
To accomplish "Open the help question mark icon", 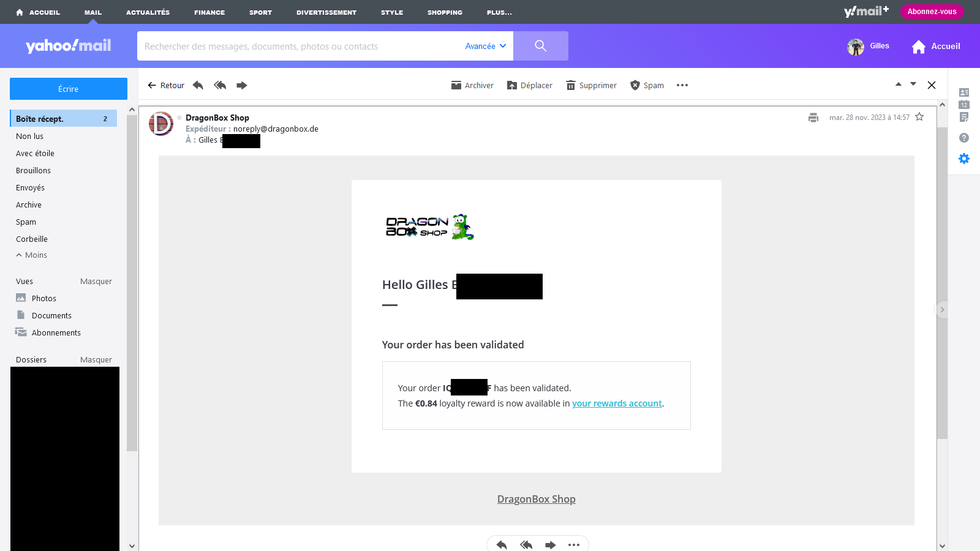I will pyautogui.click(x=964, y=138).
